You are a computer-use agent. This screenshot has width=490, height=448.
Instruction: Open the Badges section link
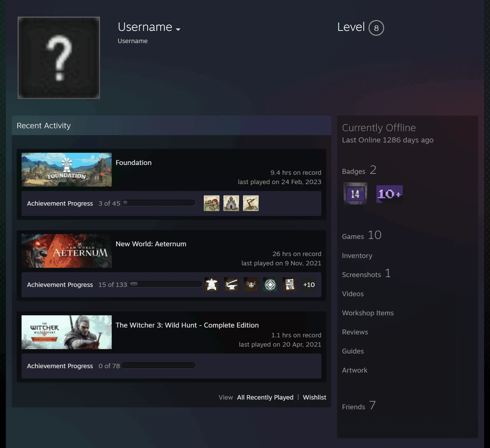359,170
